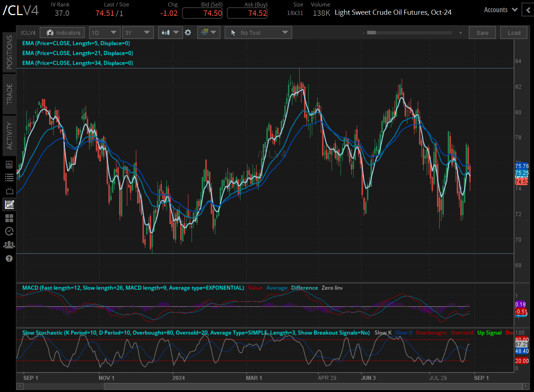The height and width of the screenshot is (392, 534).
Task: Click the Save button
Action: (x=482, y=32)
